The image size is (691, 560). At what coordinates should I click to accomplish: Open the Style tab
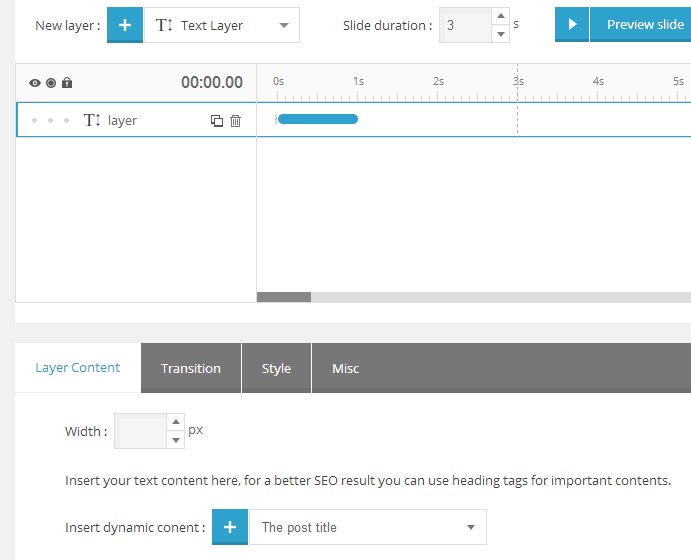(x=276, y=368)
